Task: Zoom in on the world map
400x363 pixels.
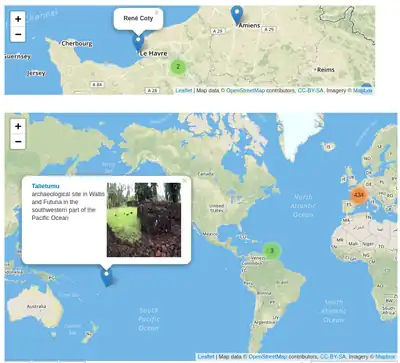Action: [x=18, y=126]
